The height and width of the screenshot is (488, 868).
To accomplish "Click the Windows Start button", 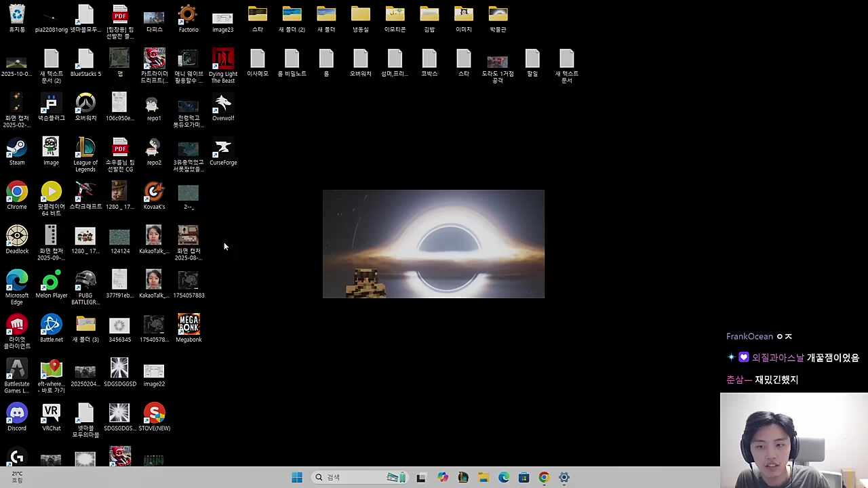I will 297,478.
